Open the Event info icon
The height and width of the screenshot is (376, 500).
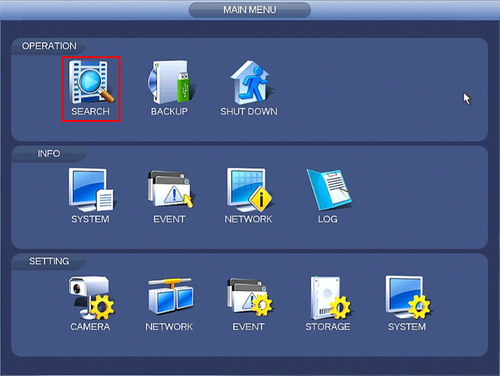point(170,189)
